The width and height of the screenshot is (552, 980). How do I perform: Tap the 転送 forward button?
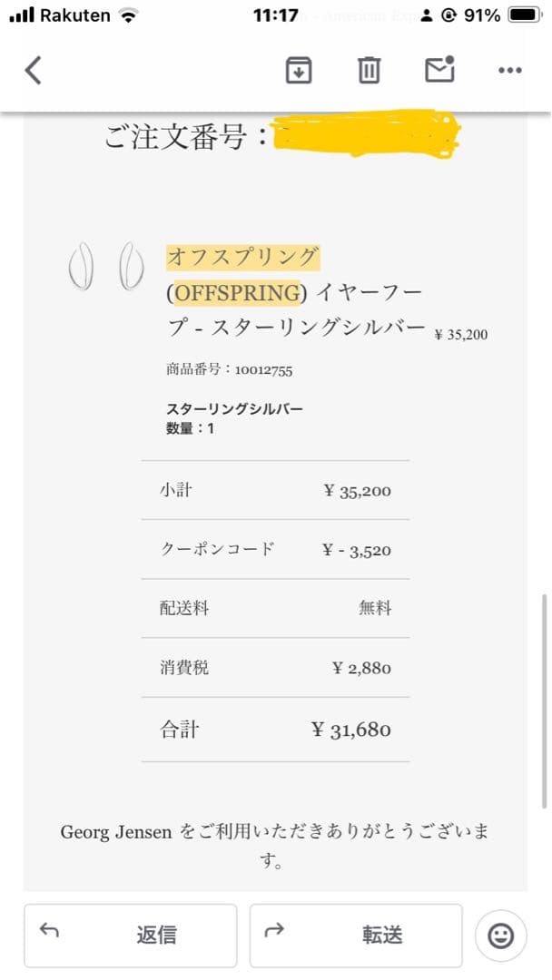(357, 936)
